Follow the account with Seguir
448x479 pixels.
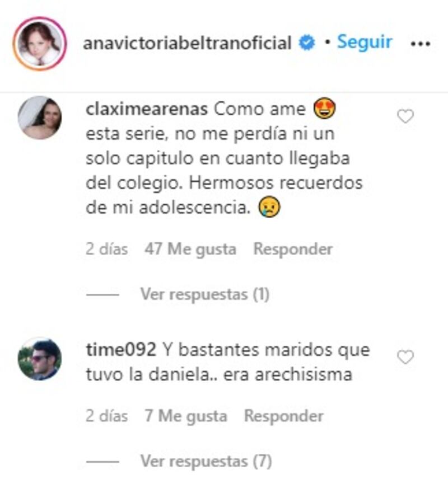pyautogui.click(x=365, y=42)
